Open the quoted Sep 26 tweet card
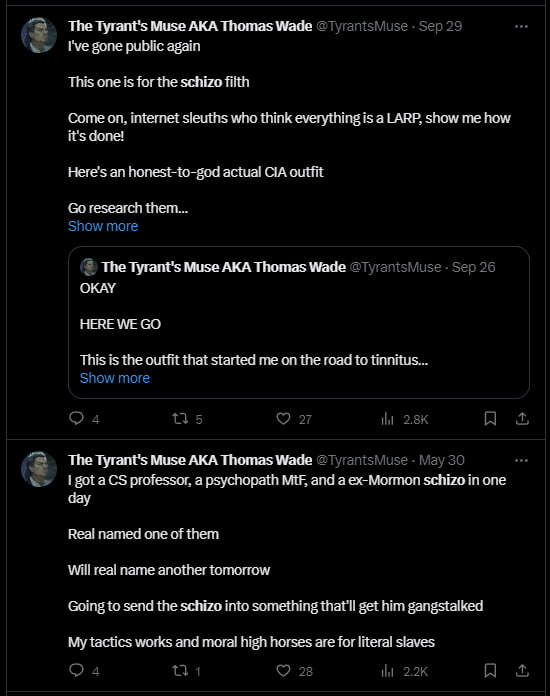 point(299,322)
